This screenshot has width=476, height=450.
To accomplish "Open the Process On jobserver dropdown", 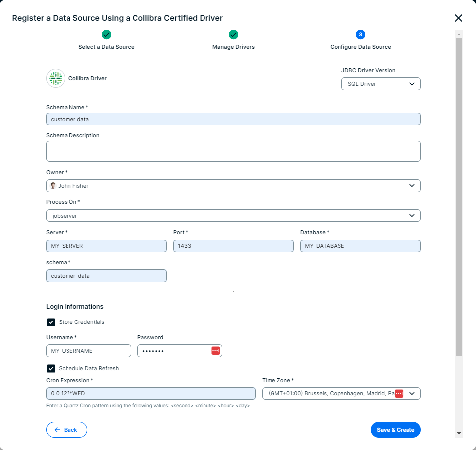I will (411, 216).
